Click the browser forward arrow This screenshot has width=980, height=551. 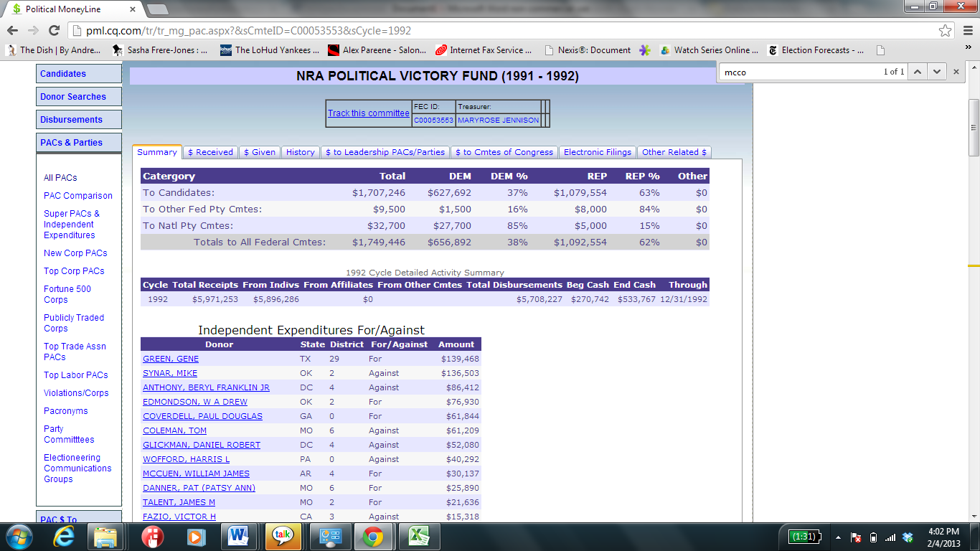tap(34, 30)
